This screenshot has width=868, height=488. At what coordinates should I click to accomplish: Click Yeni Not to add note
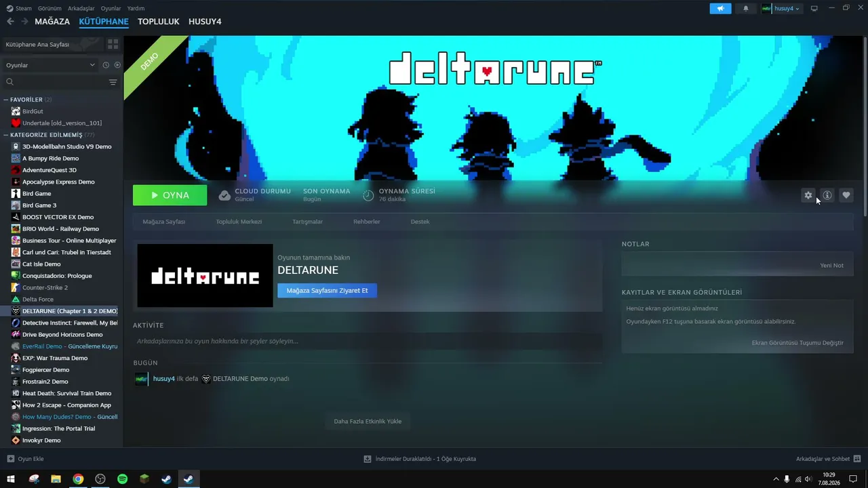(832, 266)
